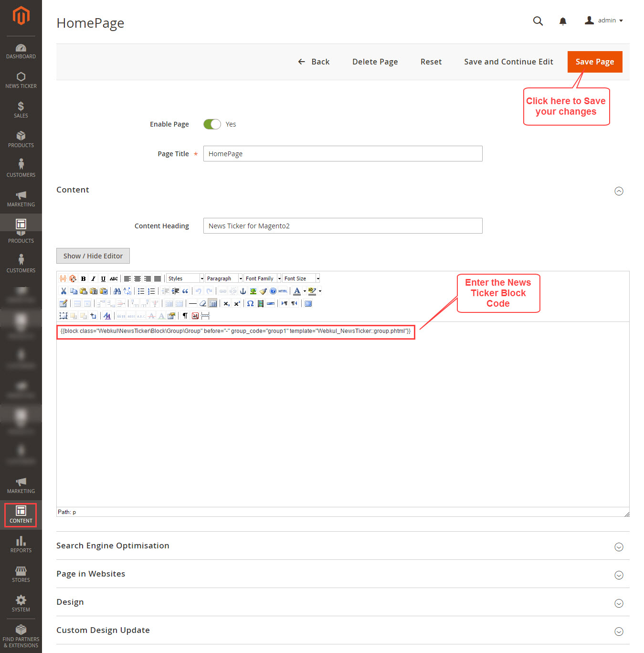The height and width of the screenshot is (653, 644).
Task: Click the Edit CSS Style icon
Action: tap(107, 316)
